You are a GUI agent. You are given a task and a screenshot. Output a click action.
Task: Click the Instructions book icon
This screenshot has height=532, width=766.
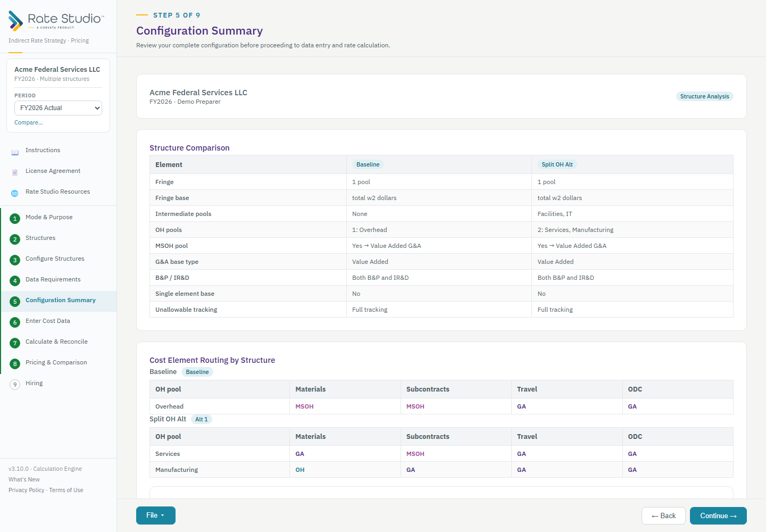[15, 153]
